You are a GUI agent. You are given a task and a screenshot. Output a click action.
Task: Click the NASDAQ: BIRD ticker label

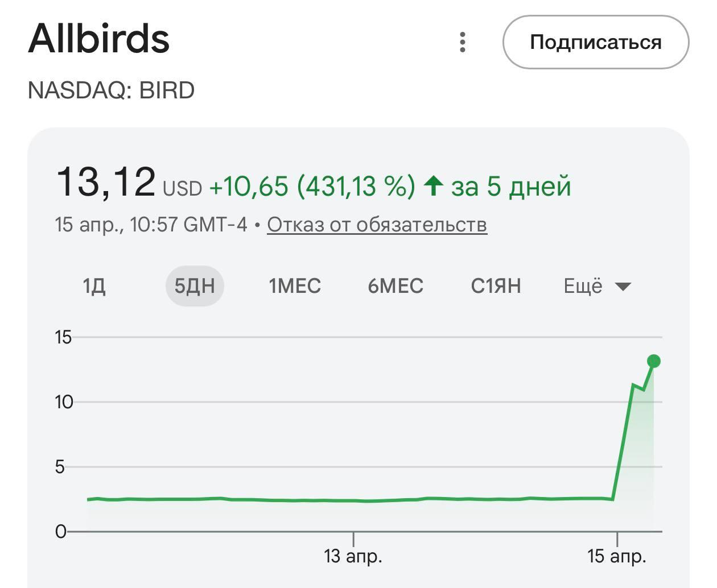point(112,89)
